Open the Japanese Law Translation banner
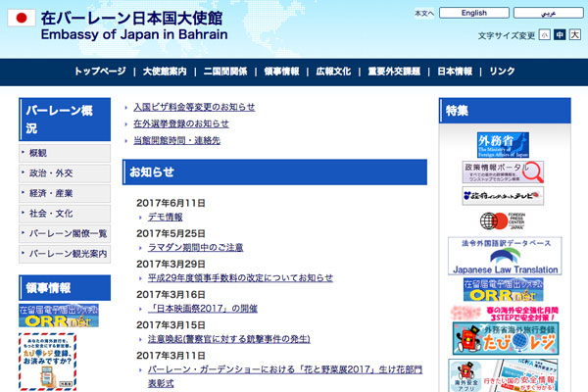Screen dimensions: 588x392 click(505, 256)
